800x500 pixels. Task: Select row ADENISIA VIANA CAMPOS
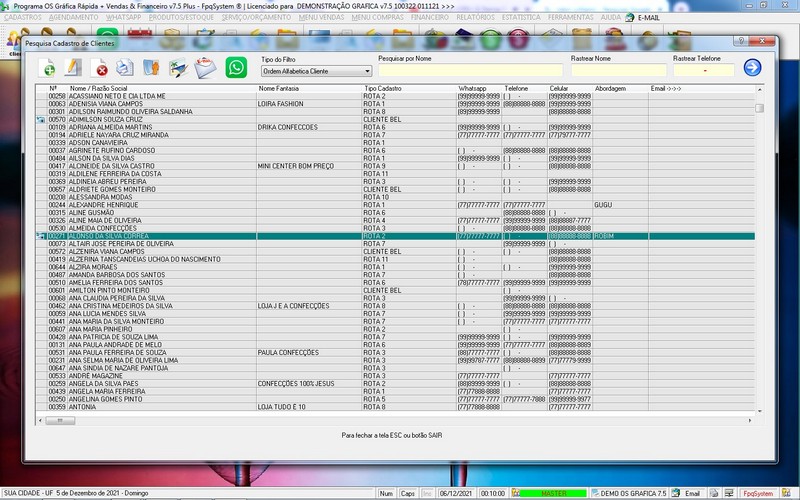(395, 104)
